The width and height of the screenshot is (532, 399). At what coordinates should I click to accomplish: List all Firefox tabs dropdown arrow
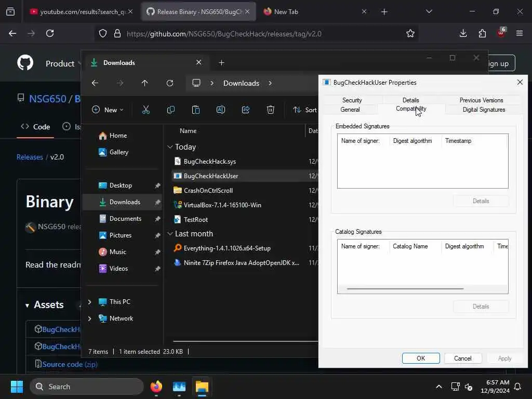429,12
